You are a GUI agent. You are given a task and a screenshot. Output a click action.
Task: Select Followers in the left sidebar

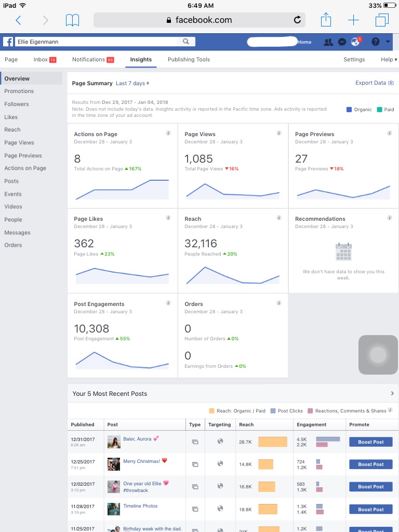point(17,104)
